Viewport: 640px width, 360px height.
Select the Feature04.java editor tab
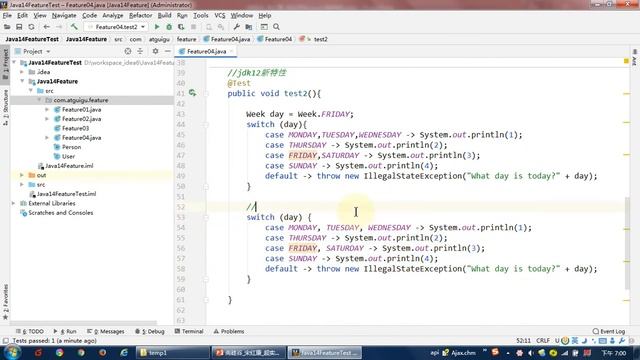click(206, 51)
